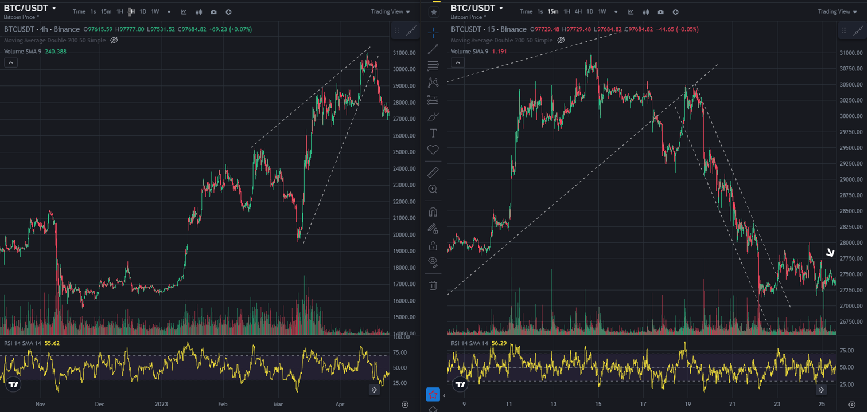868x412 pixels.
Task: Switch right chart to 1H interval
Action: [567, 11]
